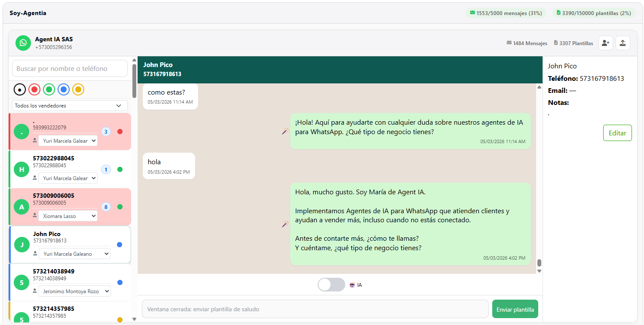Click the add contact icon button

tap(606, 43)
